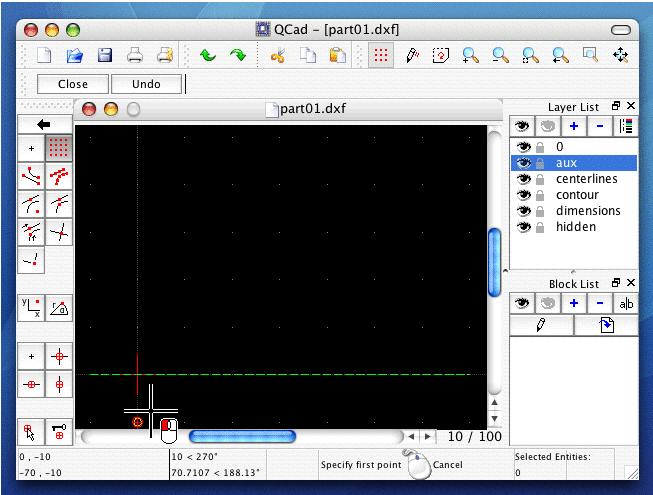
Task: Select snap to endpoints tool
Action: [31, 176]
